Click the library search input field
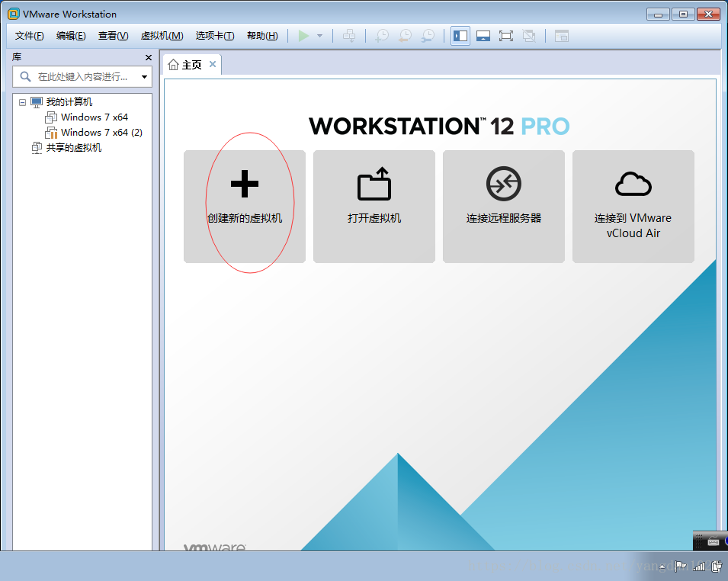Viewport: 728px width, 581px height. tap(82, 77)
